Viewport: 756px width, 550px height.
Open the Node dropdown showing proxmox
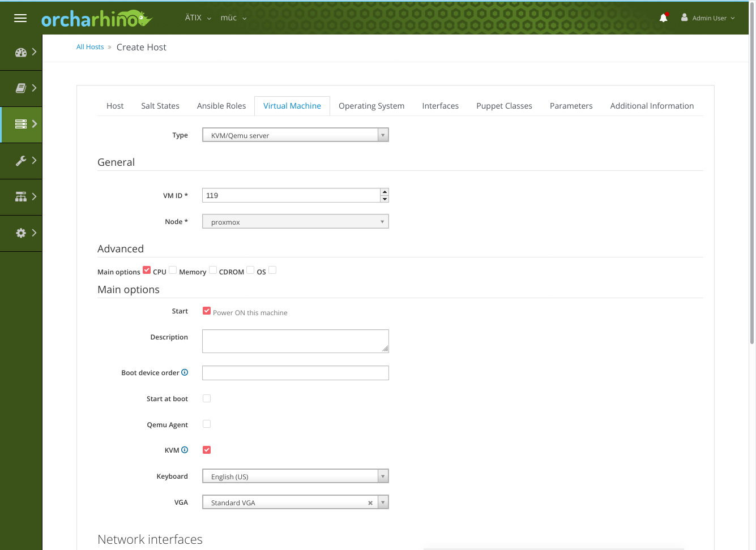click(296, 222)
